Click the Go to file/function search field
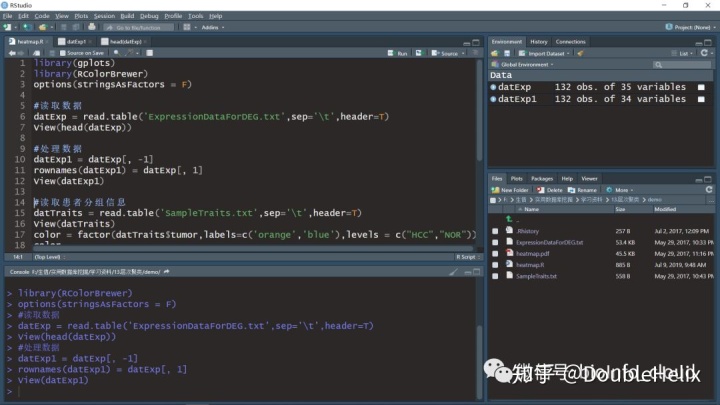720x405 pixels. 139,28
